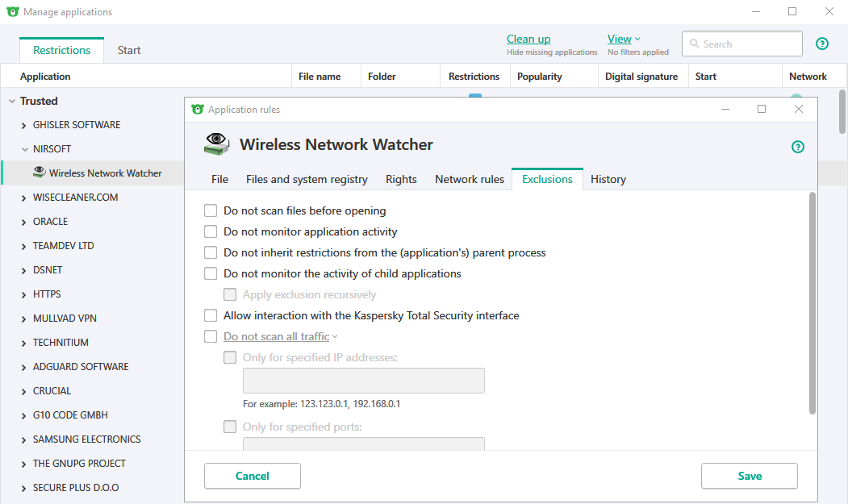Expand the GHISLER SOFTWARE group
This screenshot has height=504, width=848.
pos(24,125)
